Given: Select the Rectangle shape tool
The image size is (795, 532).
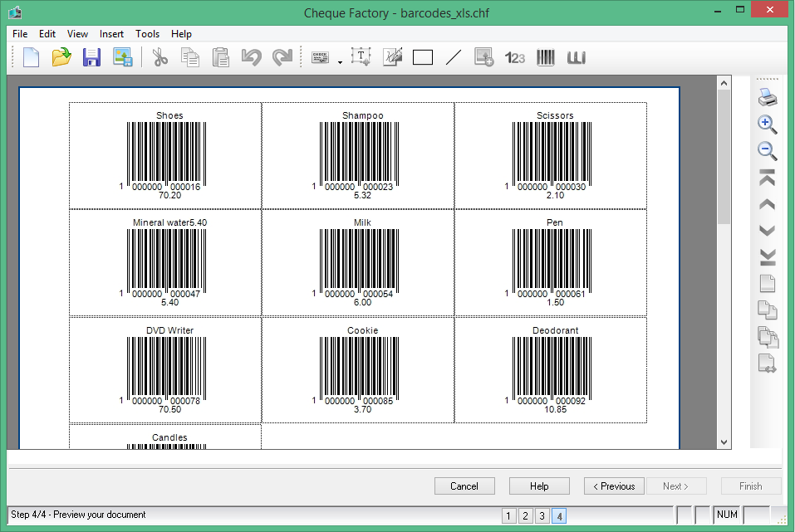Looking at the screenshot, I should pyautogui.click(x=423, y=57).
